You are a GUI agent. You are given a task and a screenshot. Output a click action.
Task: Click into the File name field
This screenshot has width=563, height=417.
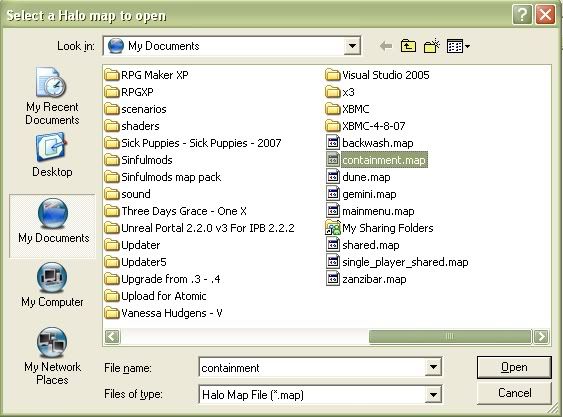[x=312, y=367]
